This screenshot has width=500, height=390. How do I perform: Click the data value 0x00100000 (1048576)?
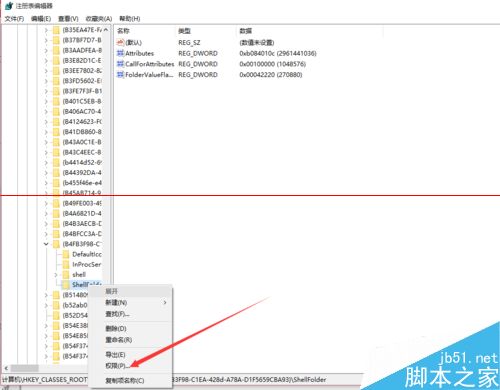click(x=272, y=64)
